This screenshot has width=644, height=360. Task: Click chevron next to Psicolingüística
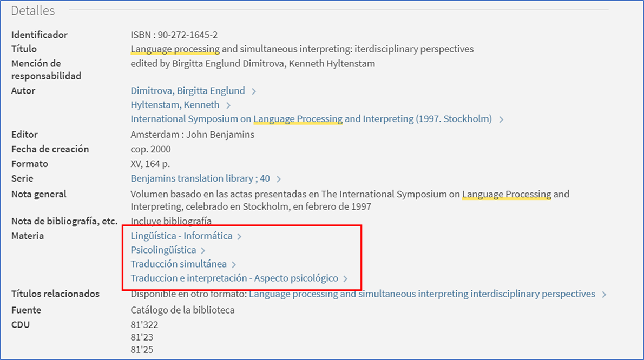pyautogui.click(x=203, y=251)
